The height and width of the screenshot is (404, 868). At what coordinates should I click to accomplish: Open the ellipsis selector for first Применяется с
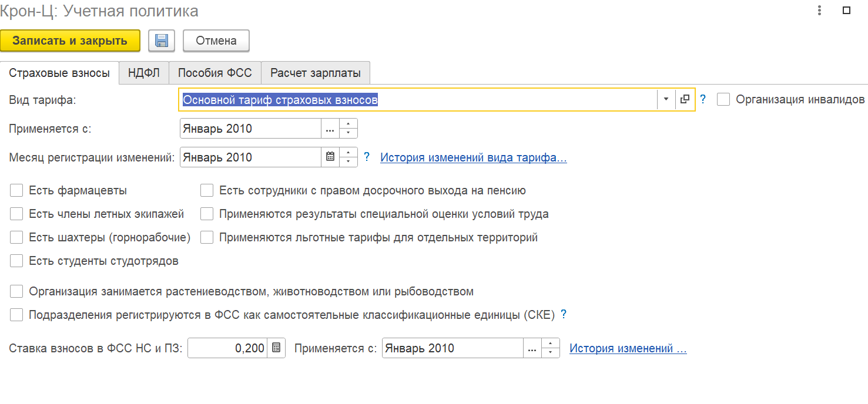[330, 129]
